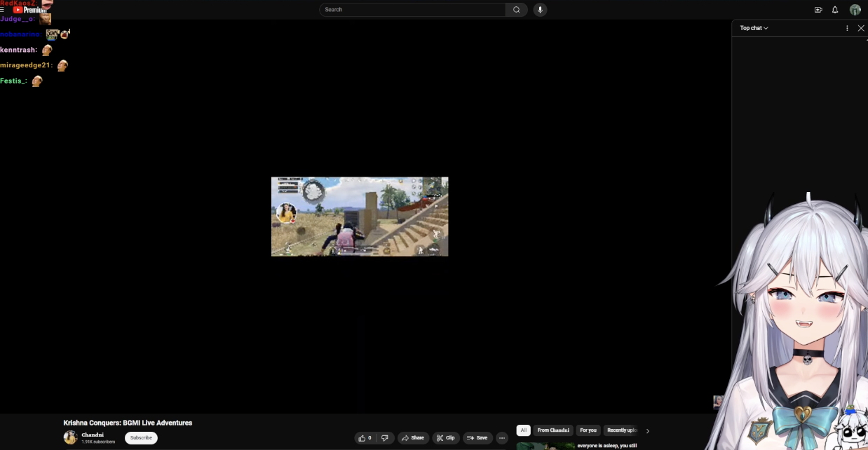Show more filter chips with the right arrow

(x=648, y=431)
